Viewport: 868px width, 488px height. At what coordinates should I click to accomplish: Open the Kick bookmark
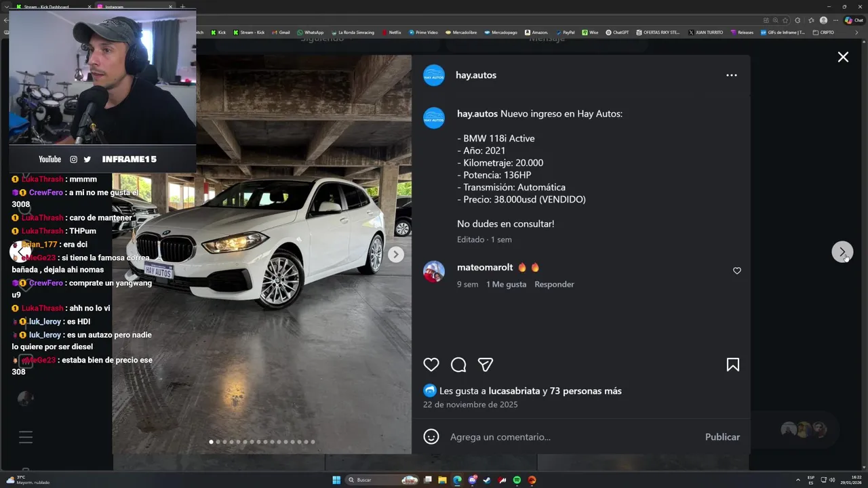[x=218, y=32]
